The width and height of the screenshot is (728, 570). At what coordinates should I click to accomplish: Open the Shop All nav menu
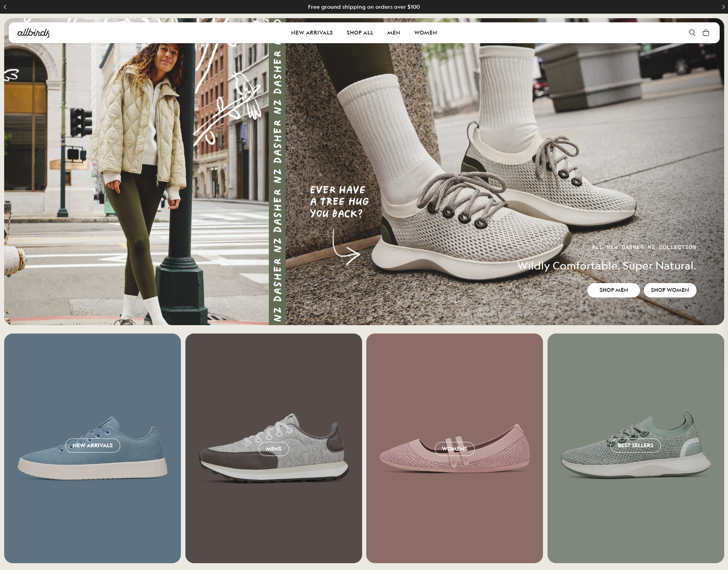pyautogui.click(x=360, y=33)
